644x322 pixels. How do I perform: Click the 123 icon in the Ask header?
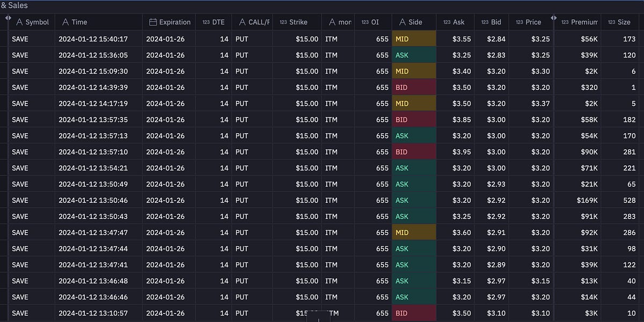click(x=446, y=22)
